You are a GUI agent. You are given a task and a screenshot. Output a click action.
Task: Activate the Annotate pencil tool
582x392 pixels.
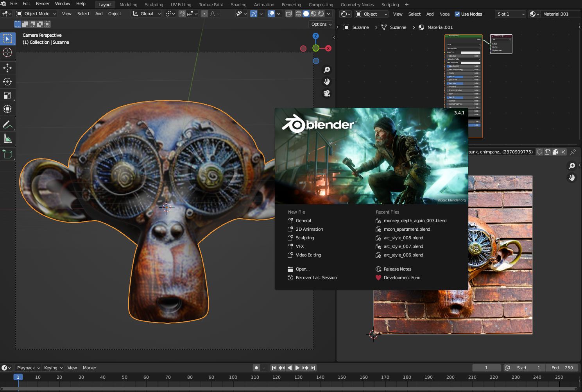click(7, 125)
